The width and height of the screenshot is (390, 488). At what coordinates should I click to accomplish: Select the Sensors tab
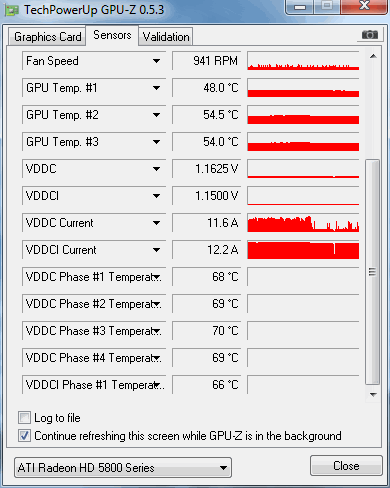tap(112, 35)
